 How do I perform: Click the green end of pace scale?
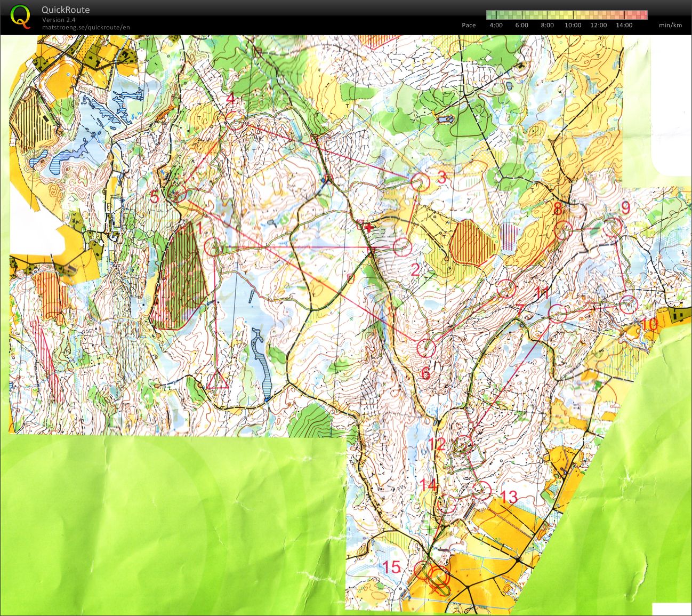[x=490, y=15]
